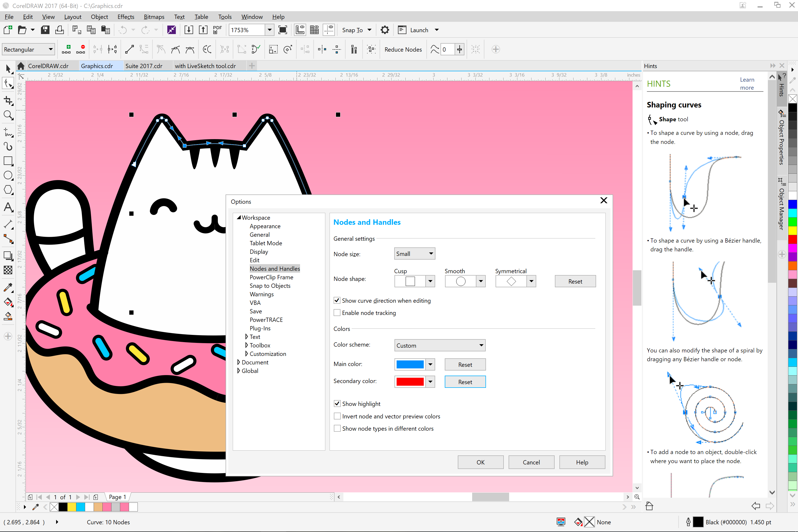The height and width of the screenshot is (532, 798).
Task: Select the Color Eyedropper tool
Action: 8,288
